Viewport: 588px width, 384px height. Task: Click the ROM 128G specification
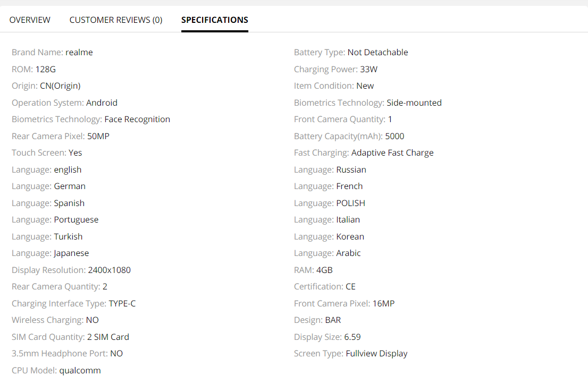[33, 69]
